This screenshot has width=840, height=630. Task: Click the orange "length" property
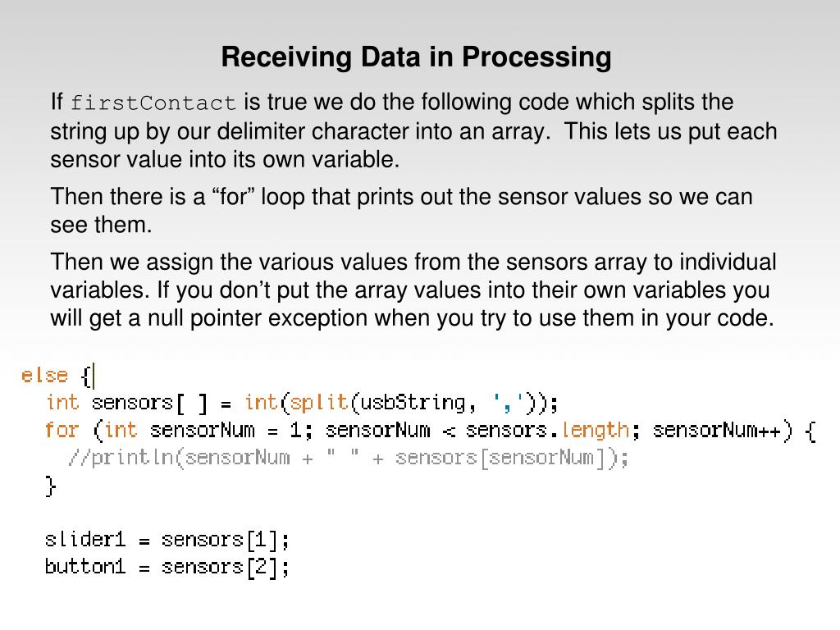596,430
